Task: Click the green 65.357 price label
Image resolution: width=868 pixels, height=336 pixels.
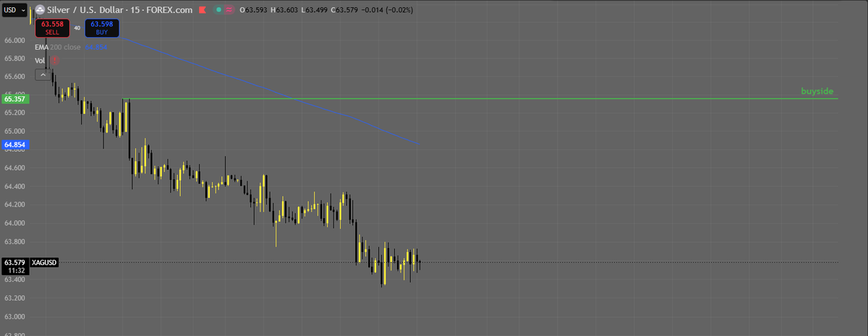Action: tap(15, 98)
